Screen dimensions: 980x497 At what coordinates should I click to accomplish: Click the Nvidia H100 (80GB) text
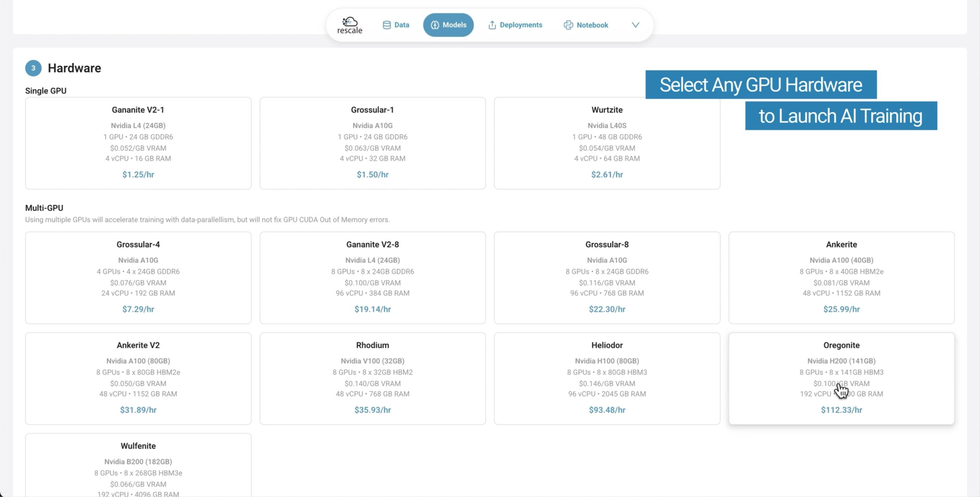pos(607,361)
